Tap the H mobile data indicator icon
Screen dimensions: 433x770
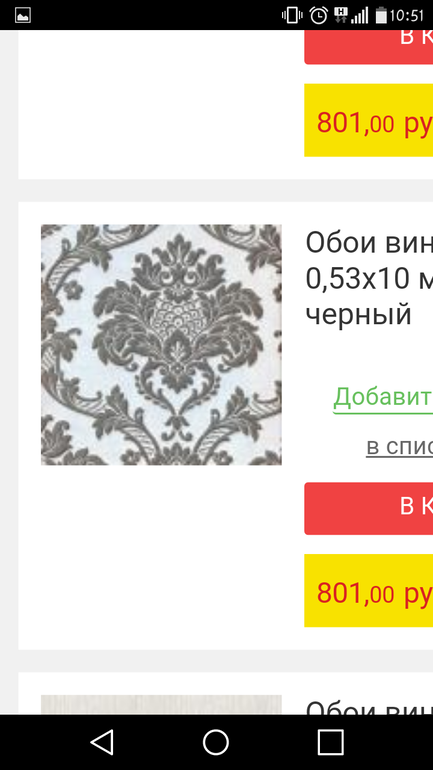click(x=340, y=15)
